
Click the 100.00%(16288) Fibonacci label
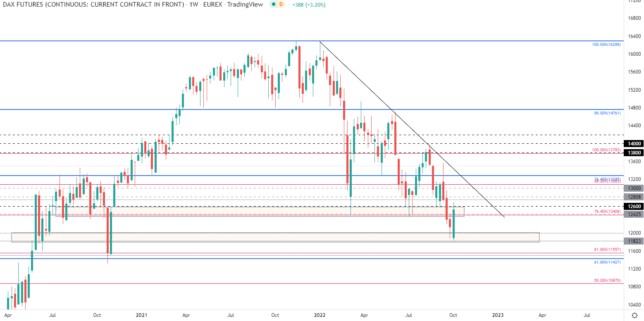[x=607, y=44]
